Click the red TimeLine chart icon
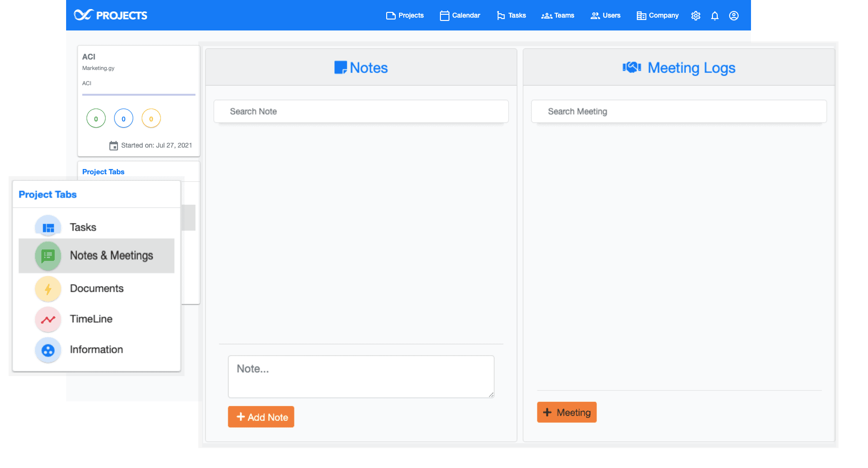Screen dimensions: 868x468 48,319
